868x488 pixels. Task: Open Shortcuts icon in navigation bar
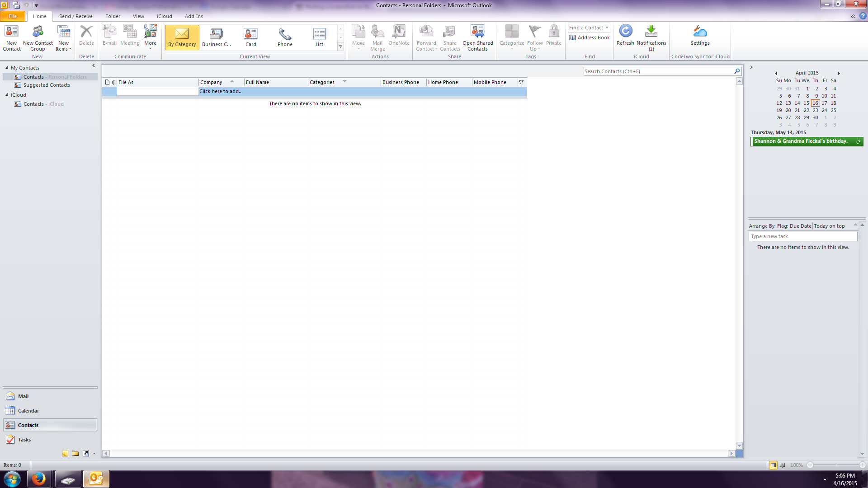[86, 453]
